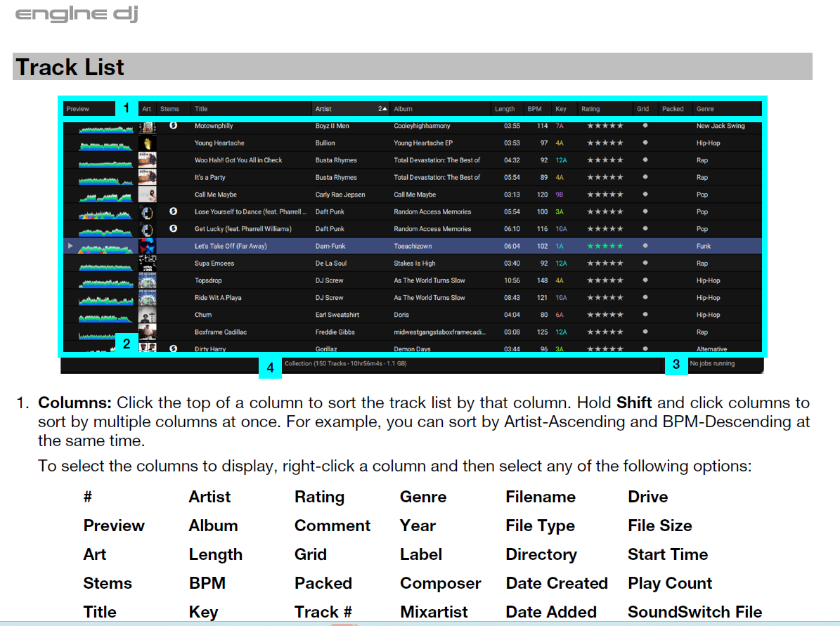Click the 9B key value for Call Me Maybe
Viewport: 840px width, 626px height.
click(560, 195)
